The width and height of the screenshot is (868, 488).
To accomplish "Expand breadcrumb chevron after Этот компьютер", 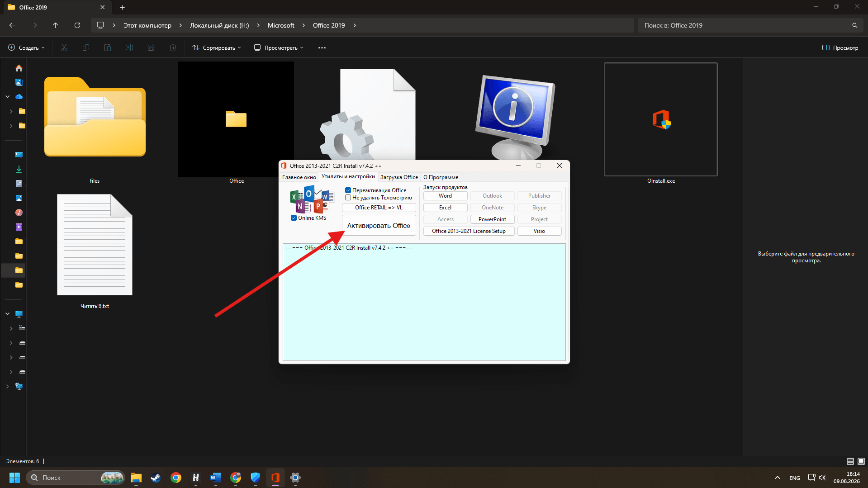I will (180, 25).
